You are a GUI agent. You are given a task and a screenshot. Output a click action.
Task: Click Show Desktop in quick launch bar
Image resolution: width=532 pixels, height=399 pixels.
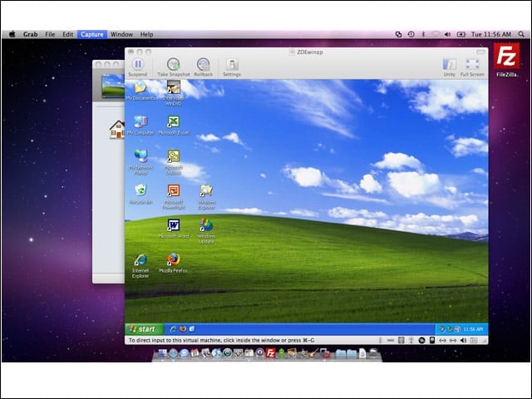coord(192,329)
